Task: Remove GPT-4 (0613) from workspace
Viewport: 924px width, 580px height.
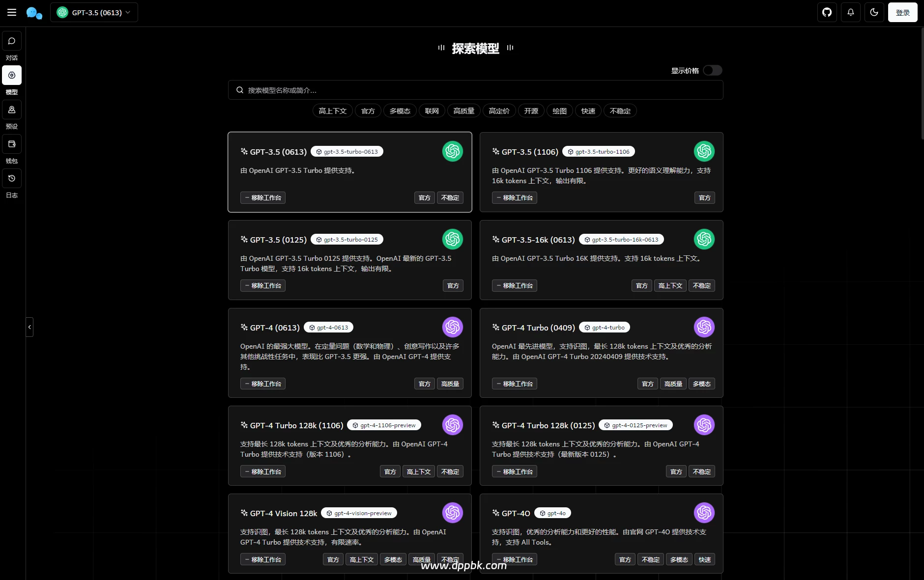Action: click(263, 384)
